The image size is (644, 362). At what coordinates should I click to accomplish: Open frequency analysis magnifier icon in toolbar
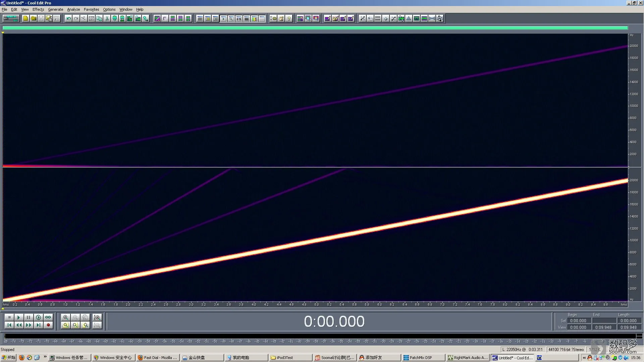[x=308, y=18]
